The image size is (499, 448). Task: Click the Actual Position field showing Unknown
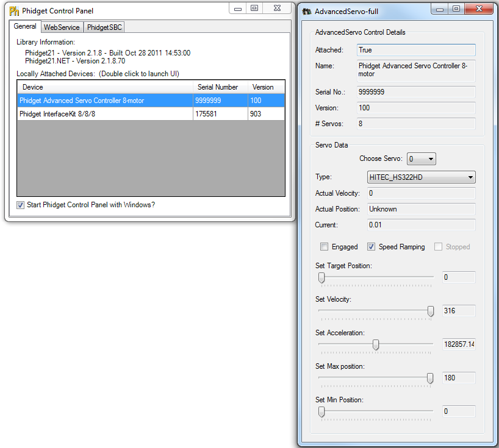point(422,209)
